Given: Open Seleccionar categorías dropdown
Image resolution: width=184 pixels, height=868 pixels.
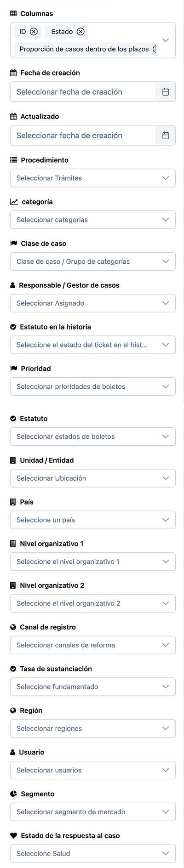Looking at the screenshot, I should coord(93,220).
